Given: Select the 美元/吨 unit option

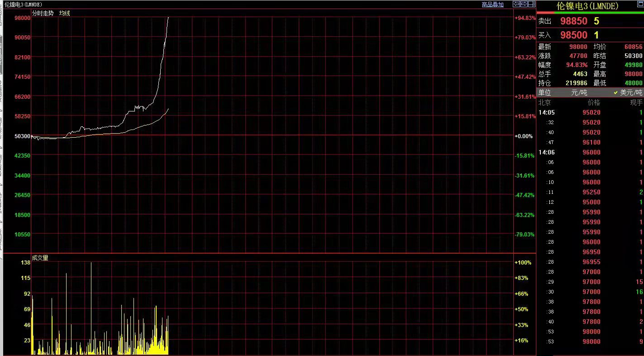Looking at the screenshot, I should tap(630, 92).
